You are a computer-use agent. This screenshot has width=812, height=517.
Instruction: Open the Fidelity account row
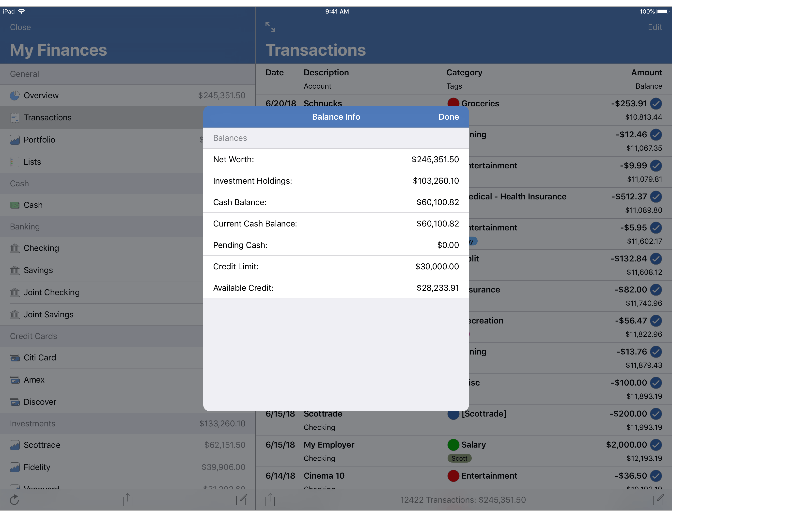(127, 467)
